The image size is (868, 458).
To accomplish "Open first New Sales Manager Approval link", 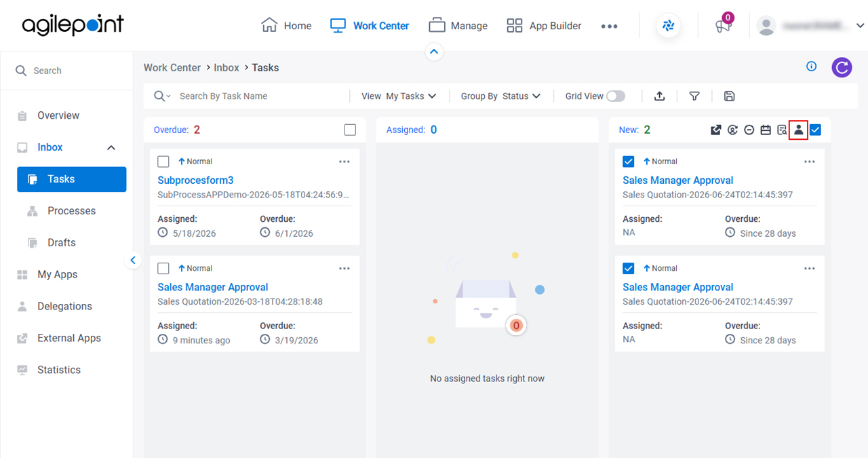I will [x=678, y=180].
